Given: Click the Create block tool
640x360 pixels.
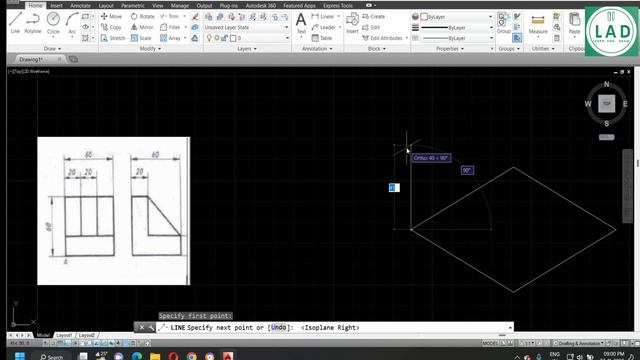Looking at the screenshot, I should [373, 16].
